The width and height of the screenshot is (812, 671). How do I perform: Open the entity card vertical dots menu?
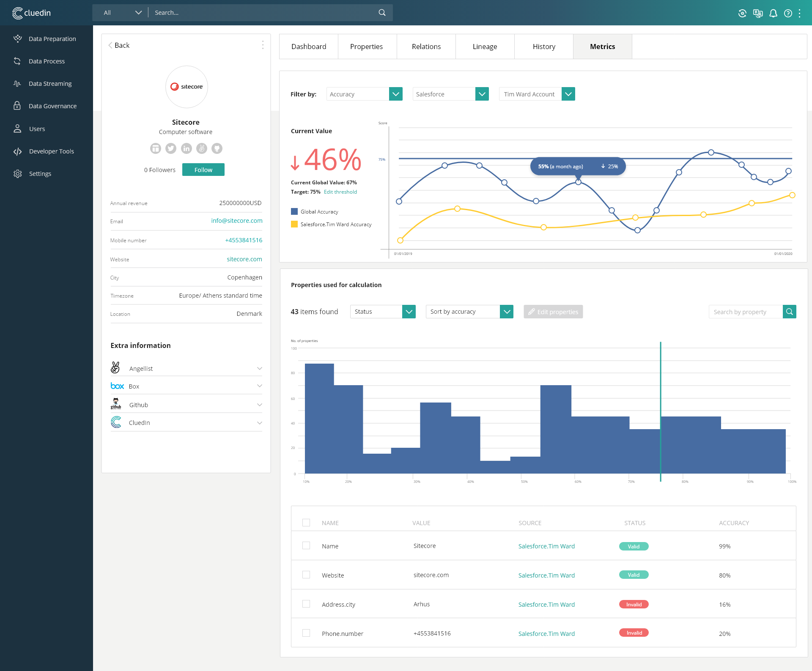tap(263, 45)
